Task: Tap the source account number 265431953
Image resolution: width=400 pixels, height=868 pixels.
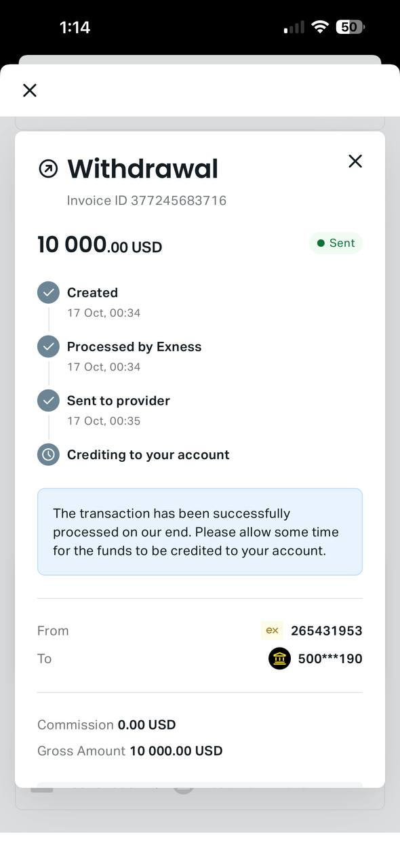Action: [x=327, y=631]
